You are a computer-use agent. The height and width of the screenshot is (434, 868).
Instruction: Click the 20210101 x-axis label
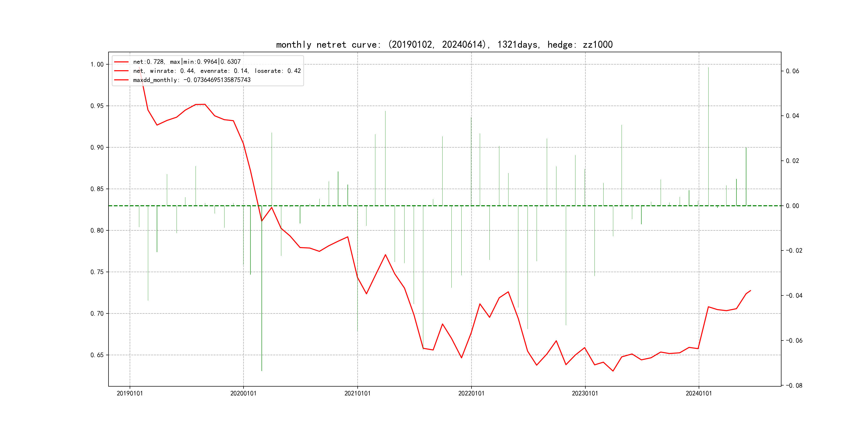point(357,393)
